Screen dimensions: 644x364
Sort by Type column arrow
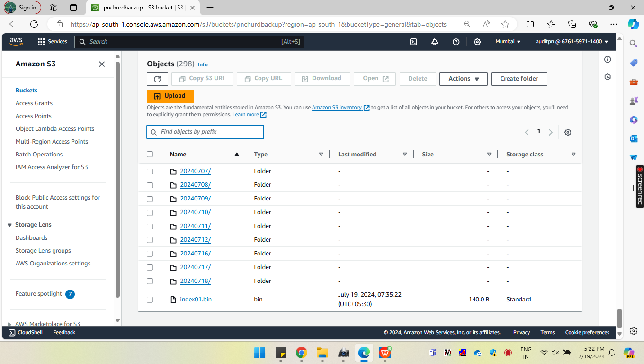coord(321,154)
